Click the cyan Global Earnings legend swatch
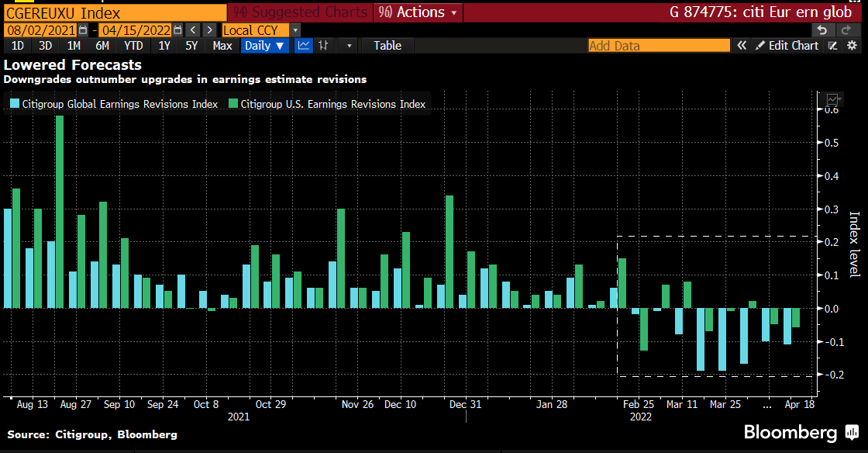 pos(15,104)
